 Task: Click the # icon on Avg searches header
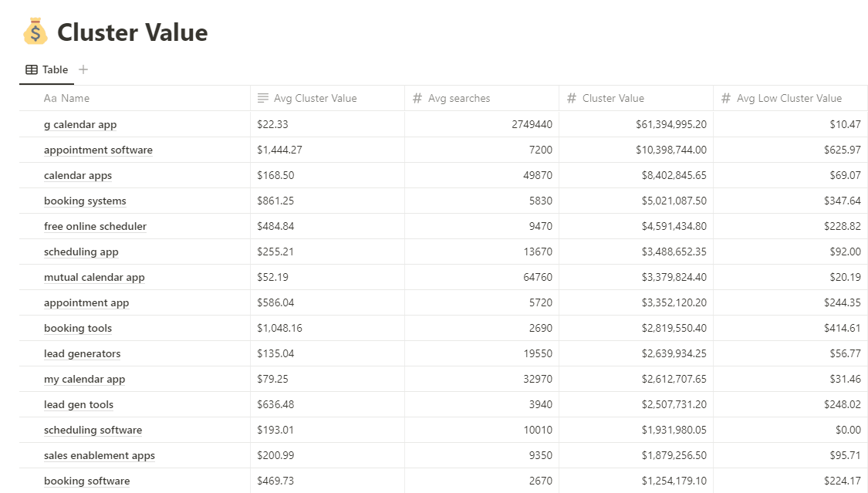(417, 98)
